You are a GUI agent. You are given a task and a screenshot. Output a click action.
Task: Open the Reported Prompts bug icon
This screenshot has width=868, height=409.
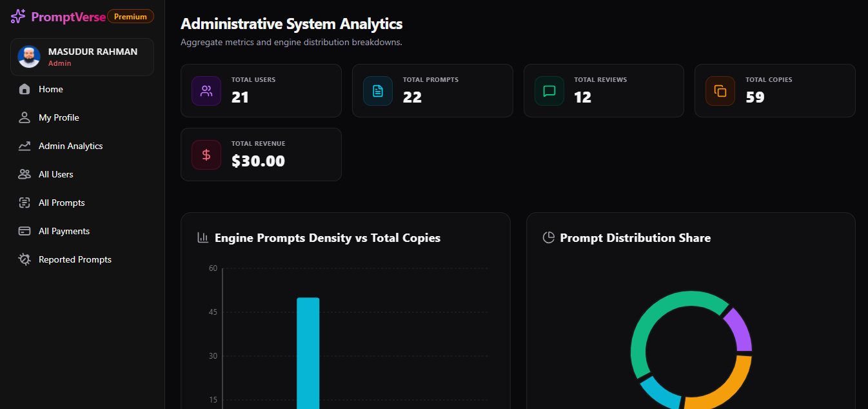25,259
